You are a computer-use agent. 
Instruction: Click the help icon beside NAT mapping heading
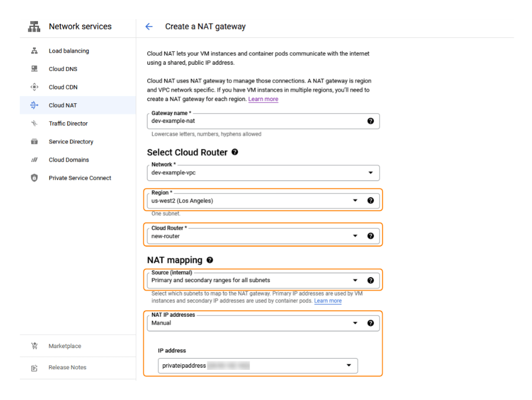[x=209, y=259]
